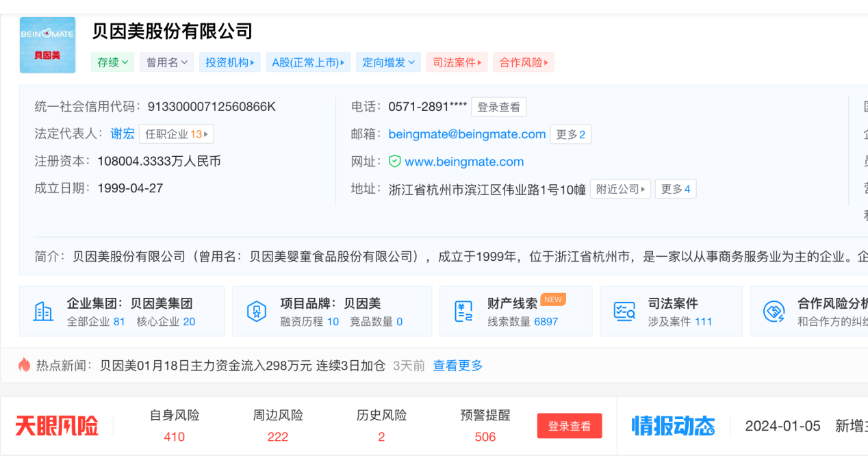Click the 合作风险分析 handshake icon
Image resolution: width=868 pixels, height=456 pixels.
(774, 312)
